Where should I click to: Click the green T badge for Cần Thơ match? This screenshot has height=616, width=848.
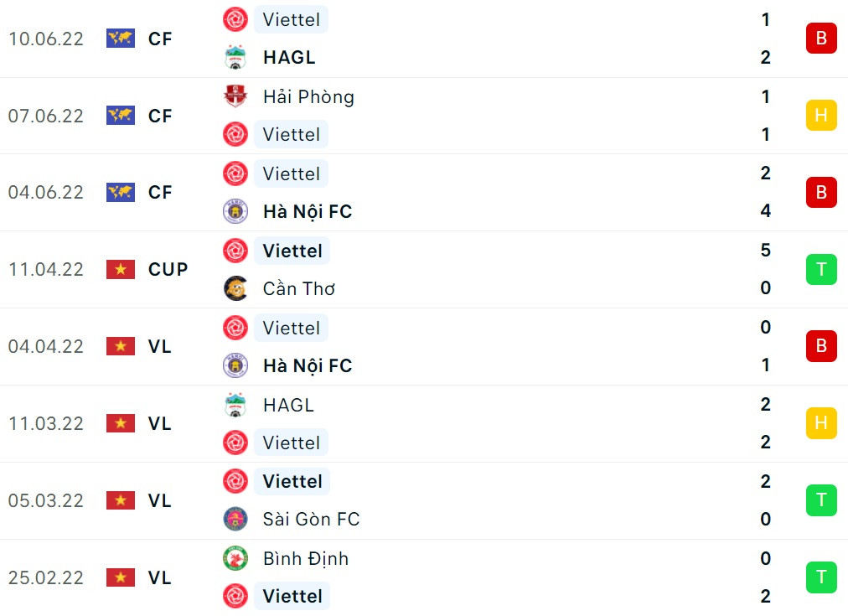(x=821, y=269)
